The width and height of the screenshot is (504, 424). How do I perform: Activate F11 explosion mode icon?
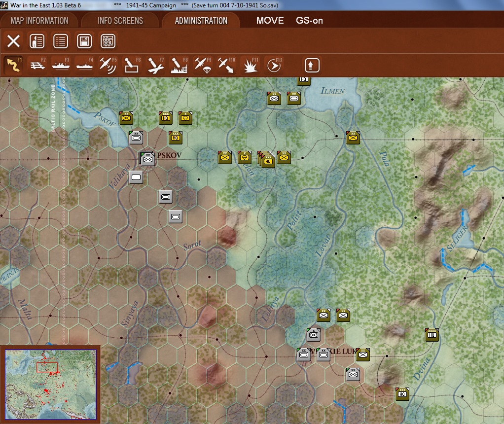(250, 65)
